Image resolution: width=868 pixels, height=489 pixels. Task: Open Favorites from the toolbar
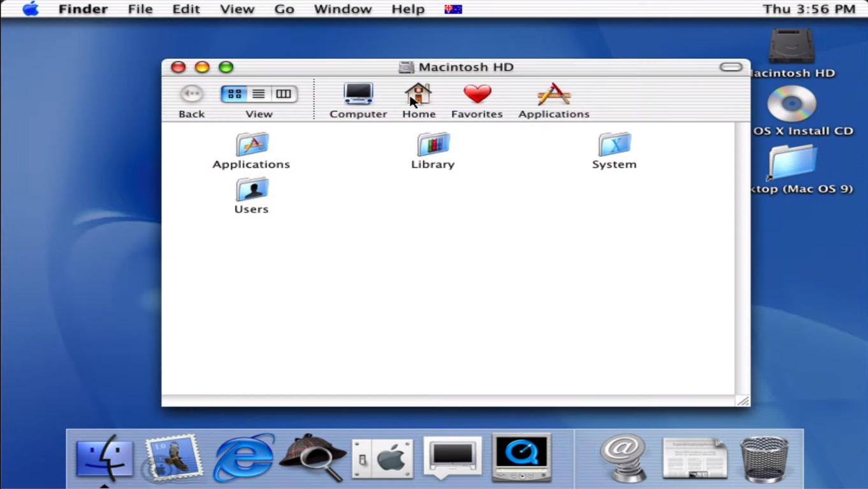477,101
